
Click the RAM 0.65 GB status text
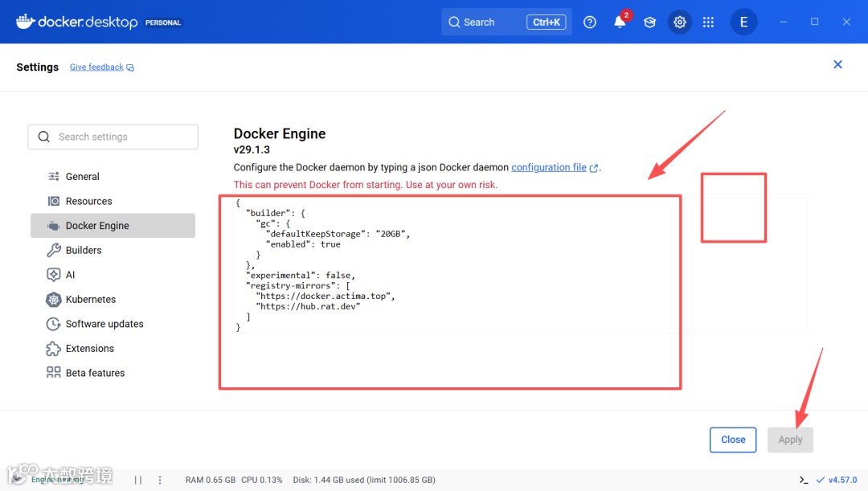[211, 480]
